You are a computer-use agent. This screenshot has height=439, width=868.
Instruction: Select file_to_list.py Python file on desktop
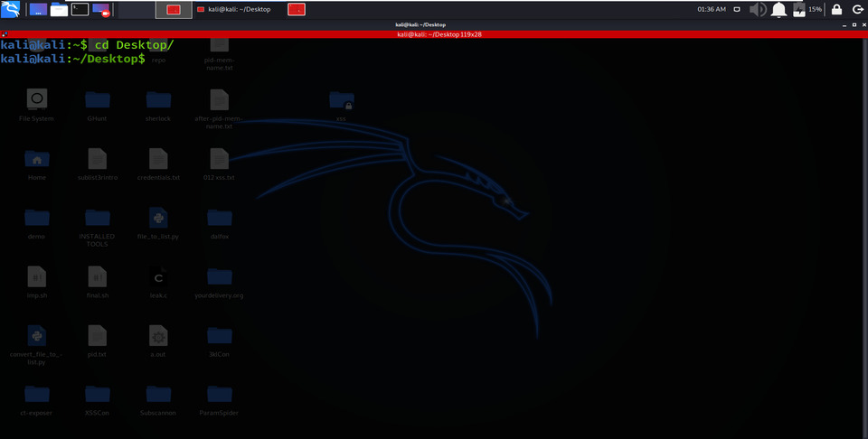pos(158,223)
